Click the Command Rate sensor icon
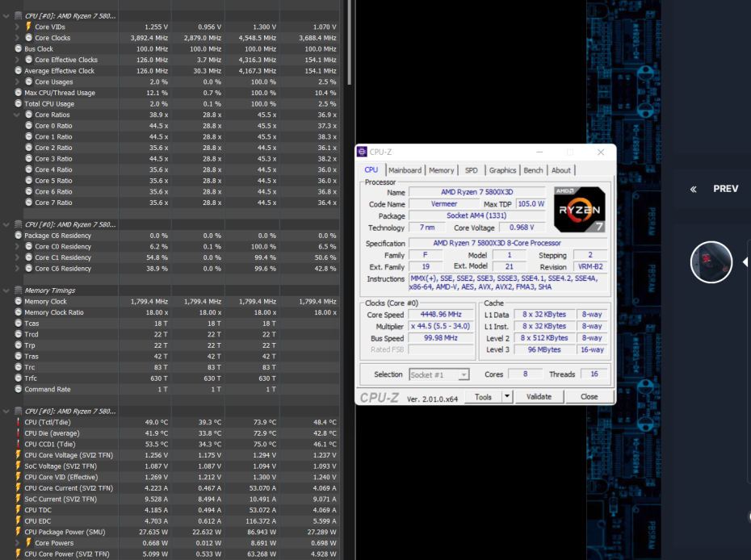This screenshot has width=751, height=560. coord(19,389)
